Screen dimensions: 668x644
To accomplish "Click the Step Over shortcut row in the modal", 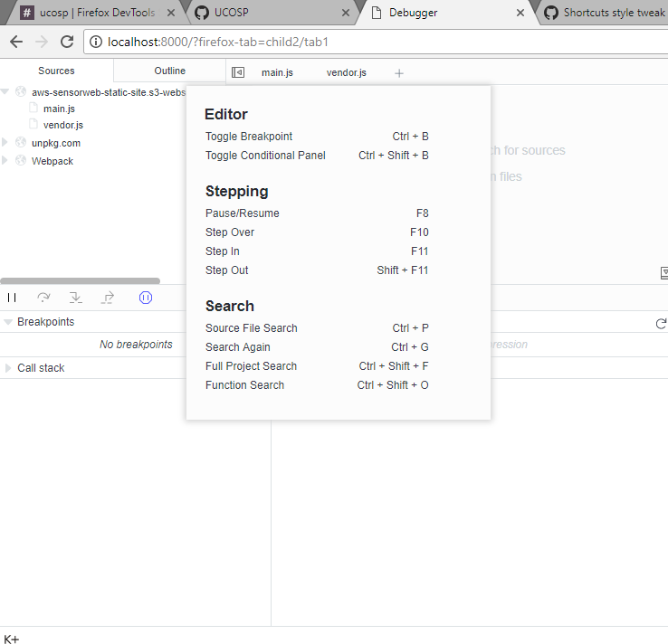I will pyautogui.click(x=317, y=232).
